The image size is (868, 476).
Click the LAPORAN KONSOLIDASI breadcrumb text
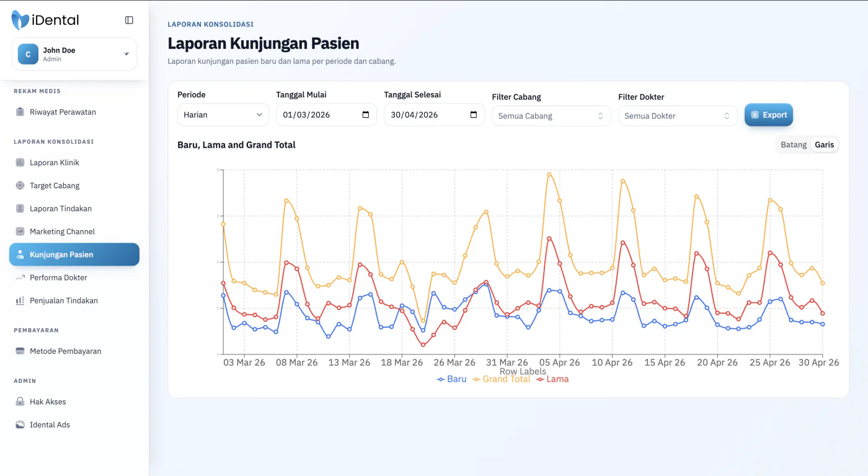pyautogui.click(x=210, y=24)
